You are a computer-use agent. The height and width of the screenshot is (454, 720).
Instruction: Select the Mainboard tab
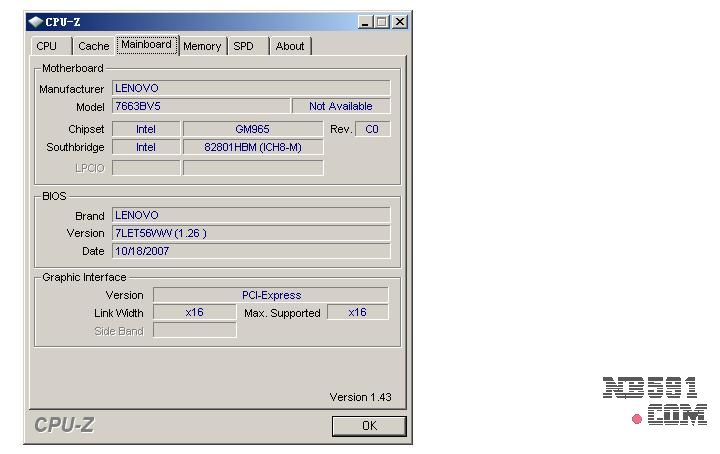(x=146, y=45)
